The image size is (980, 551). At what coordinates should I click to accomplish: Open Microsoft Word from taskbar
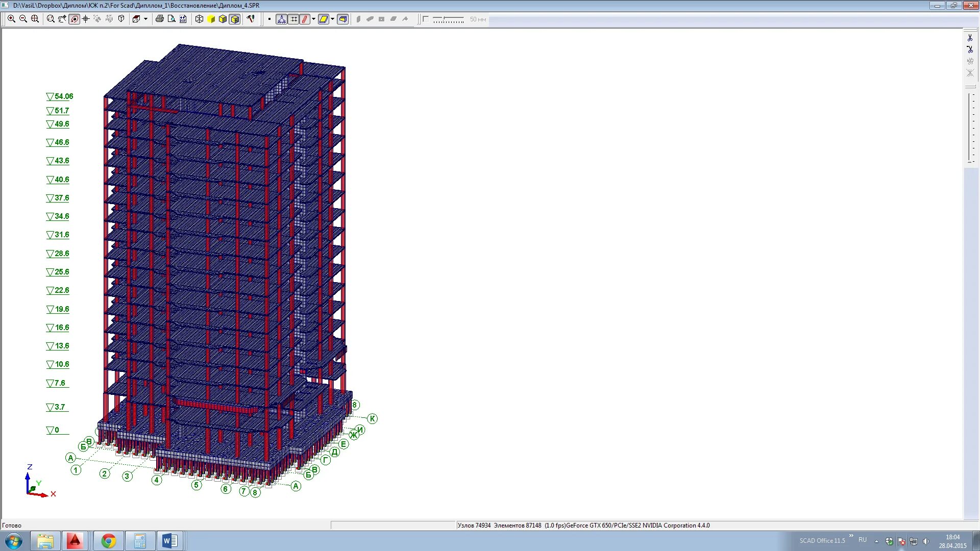170,541
